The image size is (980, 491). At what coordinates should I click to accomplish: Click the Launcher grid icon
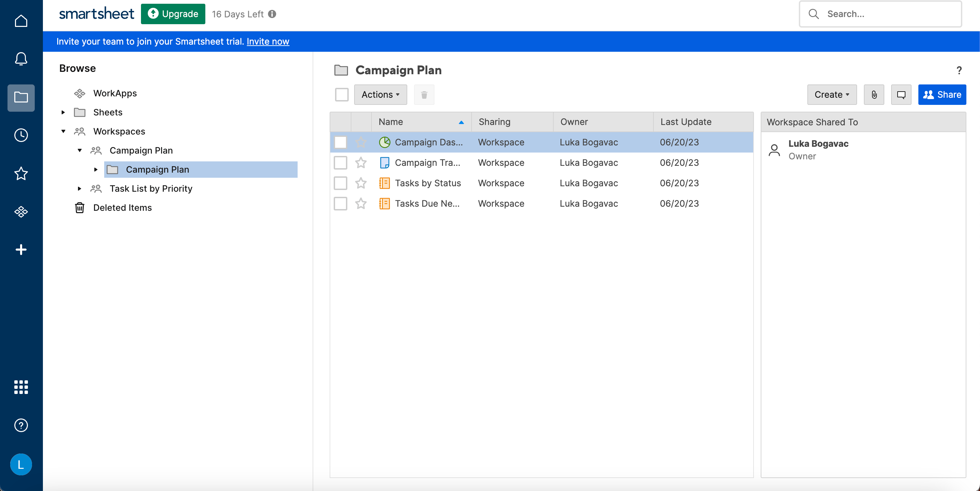pos(21,387)
